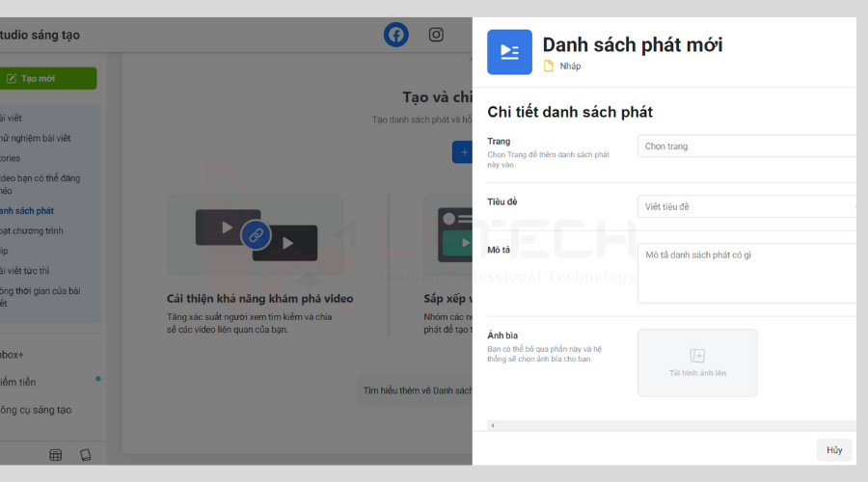This screenshot has width=868, height=482.
Task: Open Kiếm tiền in the sidebar
Action: point(18,382)
